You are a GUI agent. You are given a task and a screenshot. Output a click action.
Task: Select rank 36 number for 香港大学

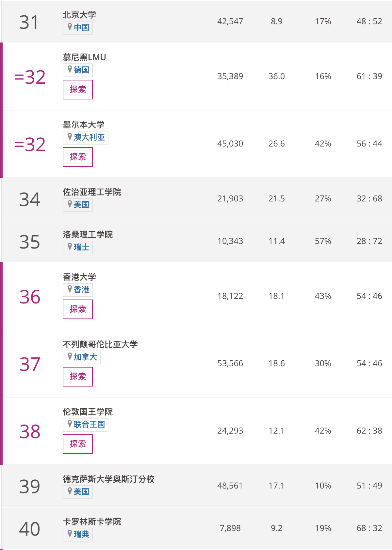pyautogui.click(x=30, y=297)
